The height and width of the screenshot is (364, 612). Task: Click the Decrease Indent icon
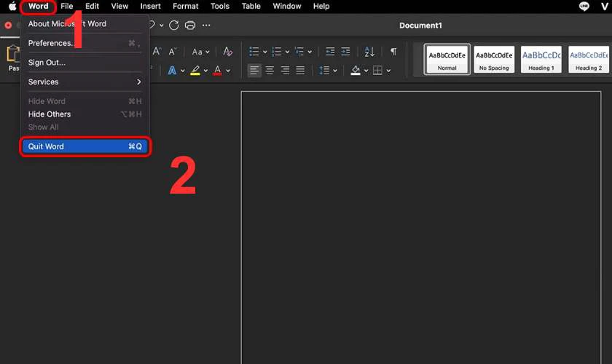(330, 52)
